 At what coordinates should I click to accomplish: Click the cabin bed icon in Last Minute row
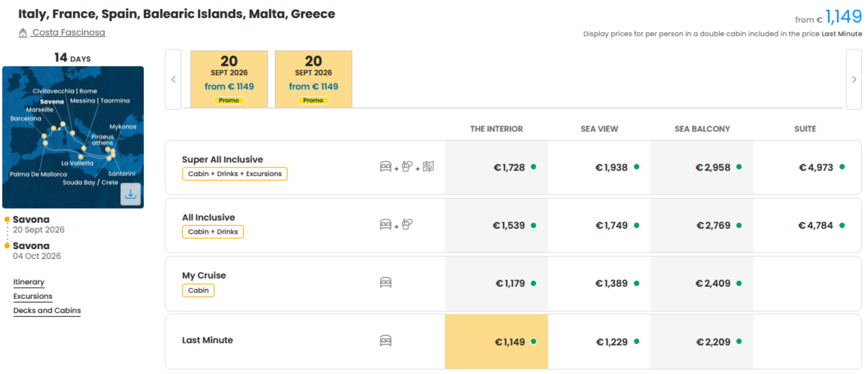tap(385, 341)
